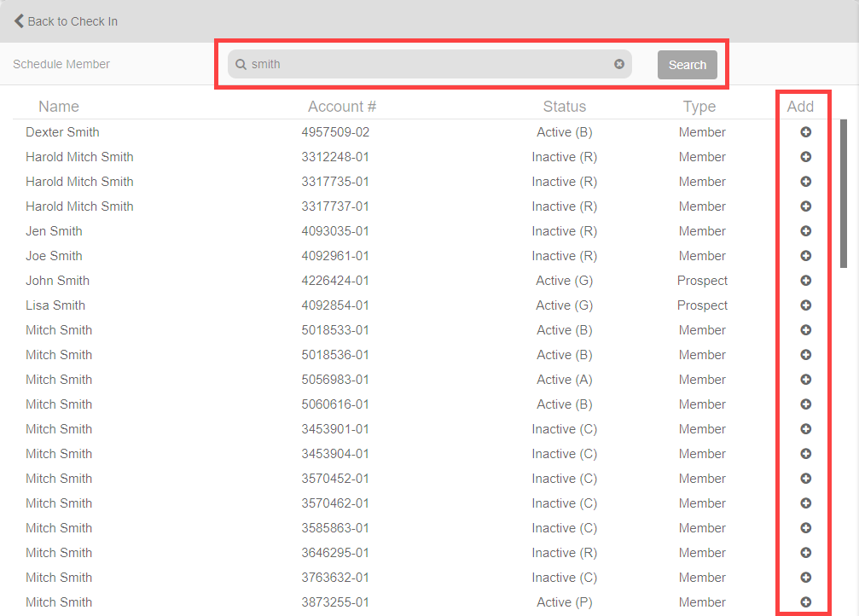Click Jen Smith's Inactive (R) status
This screenshot has height=616, width=859.
[x=564, y=230]
